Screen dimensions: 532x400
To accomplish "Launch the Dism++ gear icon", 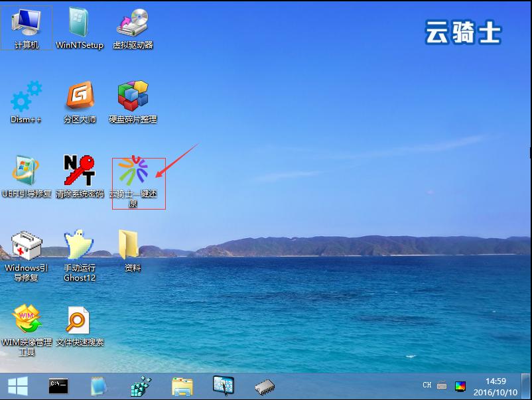I will pyautogui.click(x=27, y=98).
